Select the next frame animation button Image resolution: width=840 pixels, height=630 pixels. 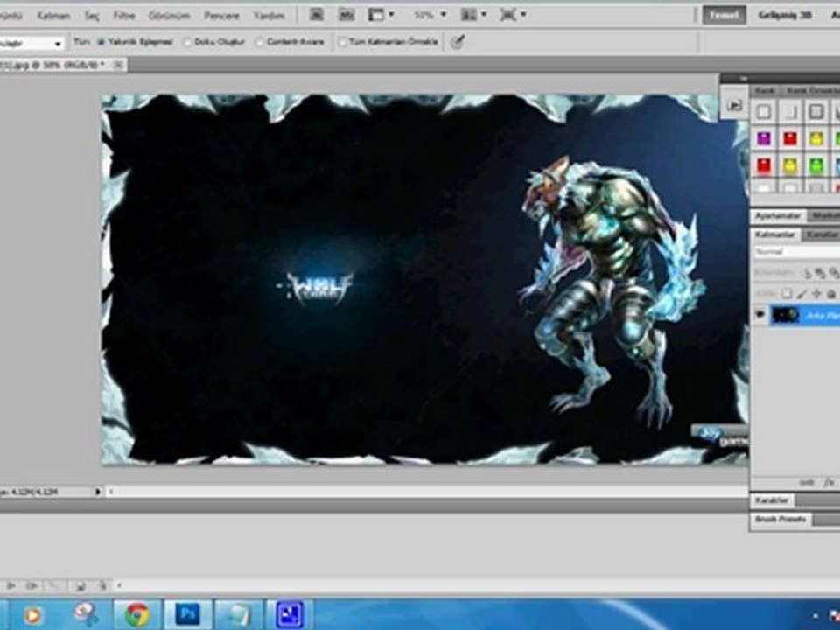(x=31, y=586)
